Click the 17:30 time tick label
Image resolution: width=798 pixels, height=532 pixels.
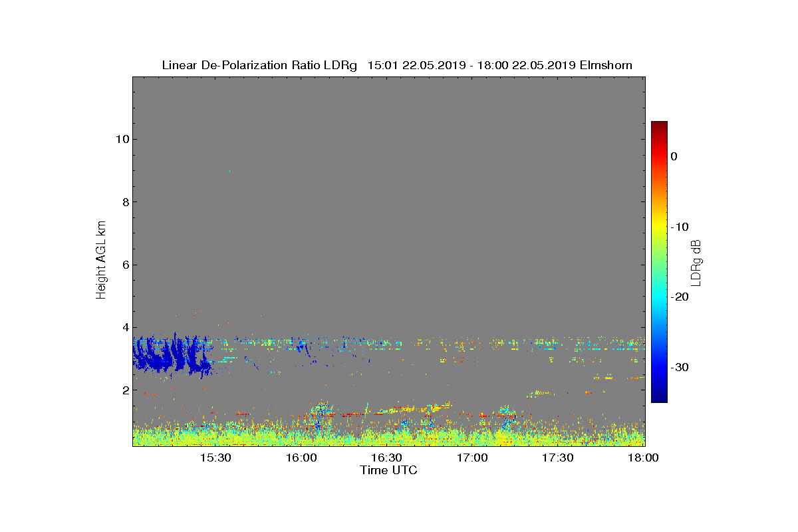pyautogui.click(x=558, y=458)
